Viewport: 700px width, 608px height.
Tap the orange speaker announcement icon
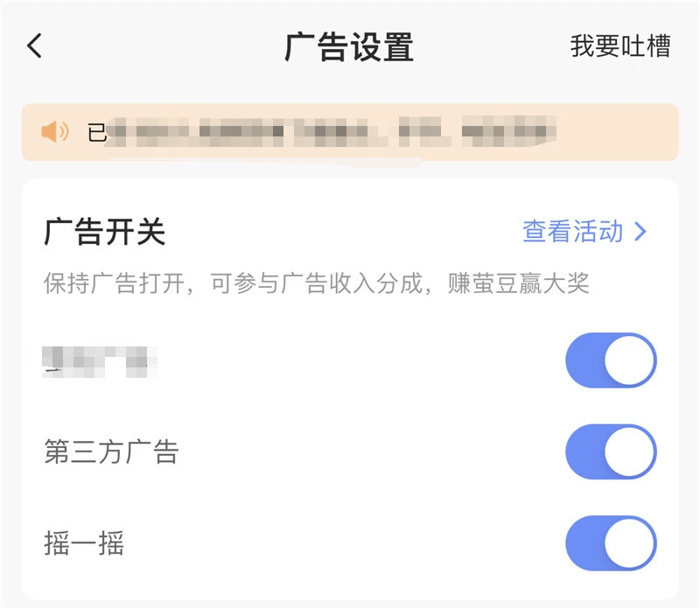click(54, 132)
